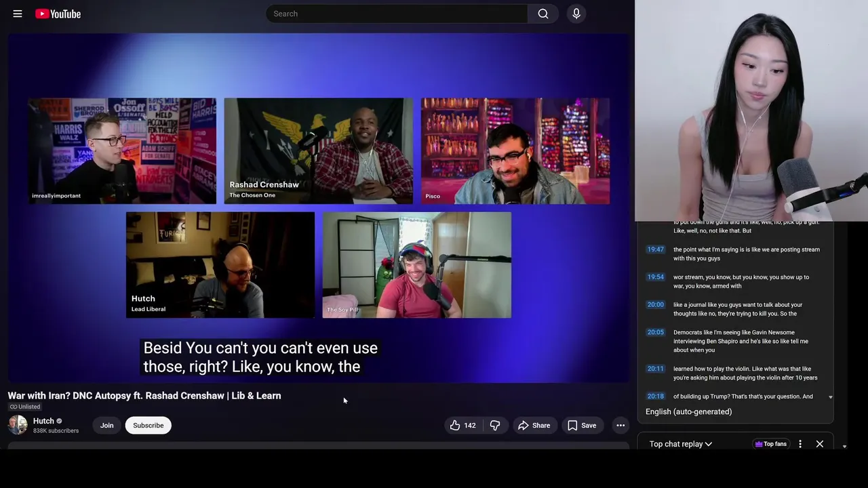Viewport: 868px width, 488px height.
Task: Click the verified badge next to Hutch
Action: (x=59, y=421)
